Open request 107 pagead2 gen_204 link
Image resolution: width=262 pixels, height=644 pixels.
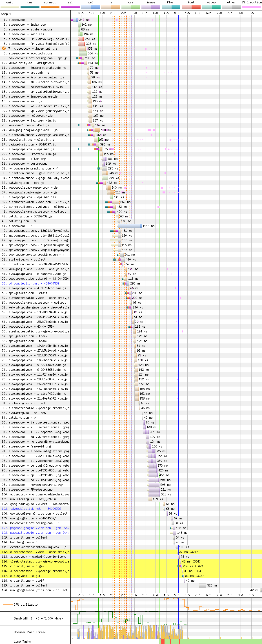point(39,528)
